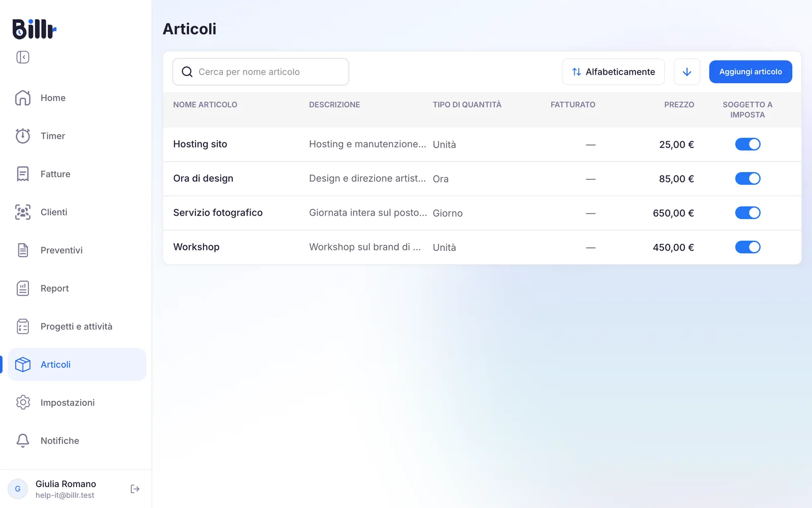Toggle tax switch for Servizio fotografico
This screenshot has height=508, width=812.
tap(748, 213)
